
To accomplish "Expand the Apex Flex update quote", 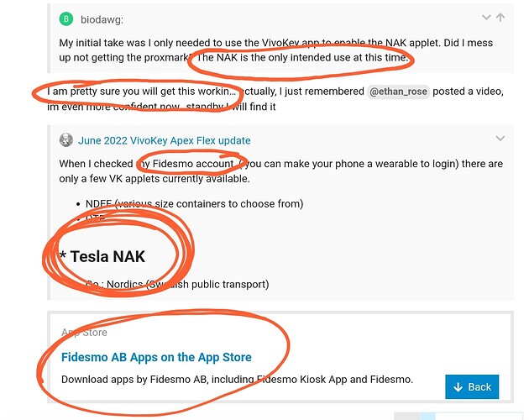I will (500, 138).
